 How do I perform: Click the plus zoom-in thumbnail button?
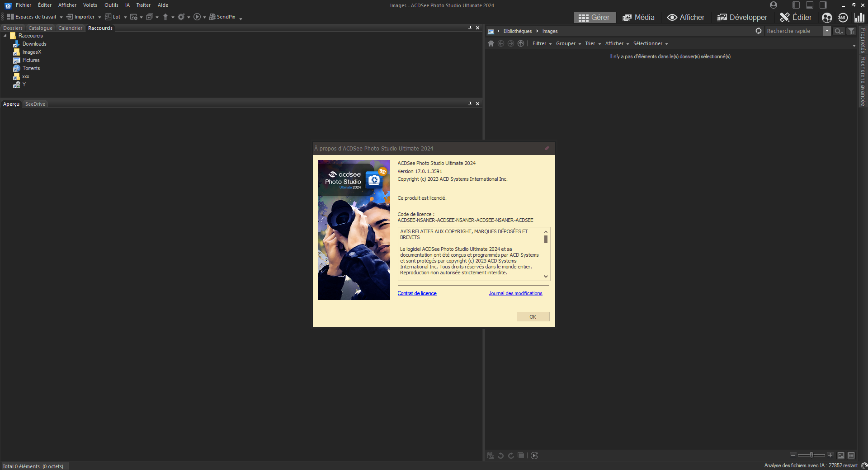coord(830,455)
